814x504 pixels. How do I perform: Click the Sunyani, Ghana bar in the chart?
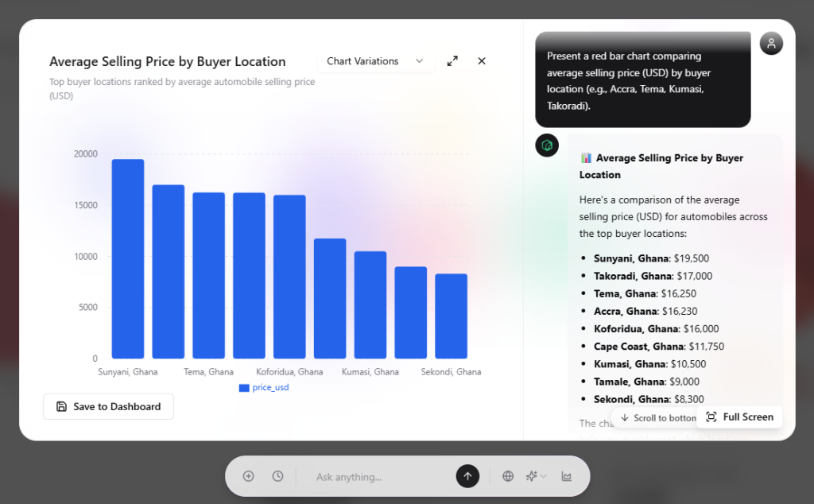click(x=127, y=254)
